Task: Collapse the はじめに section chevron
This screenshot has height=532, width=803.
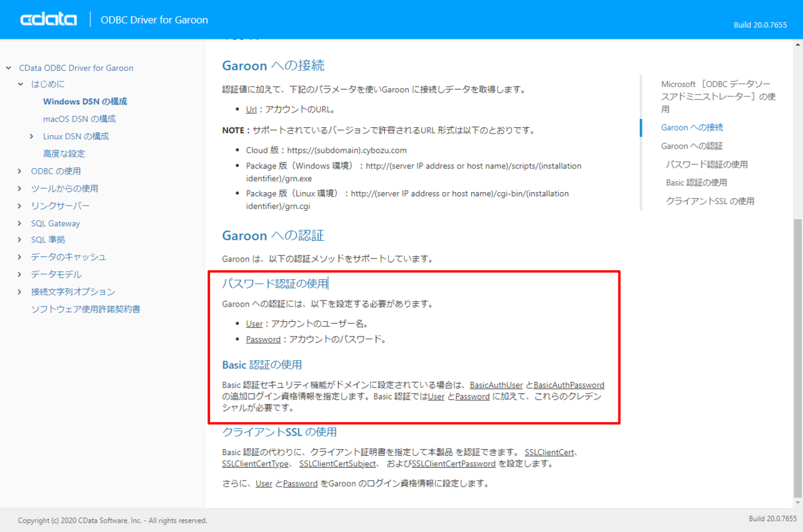Action: 21,84
